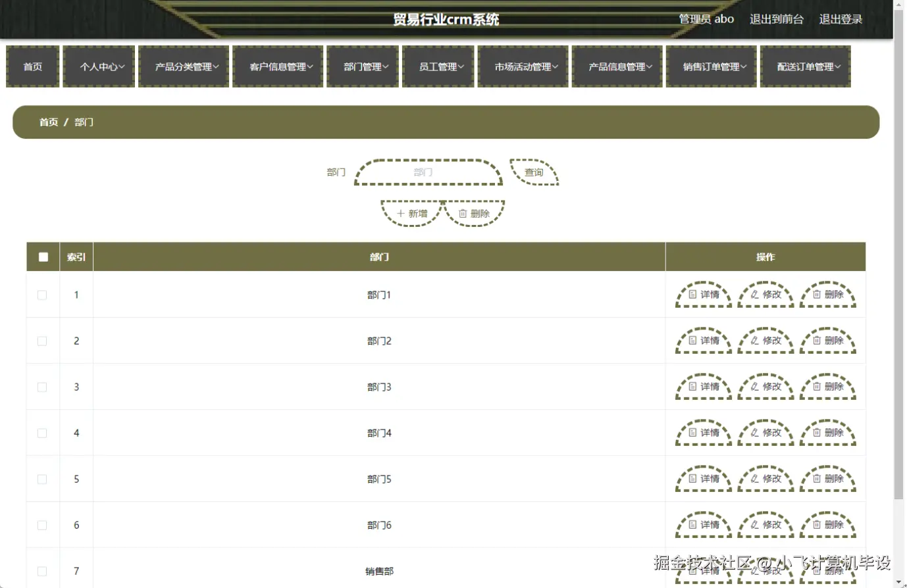Click the 删除 trash icon for 部门2
This screenshot has width=907, height=588.
point(817,341)
